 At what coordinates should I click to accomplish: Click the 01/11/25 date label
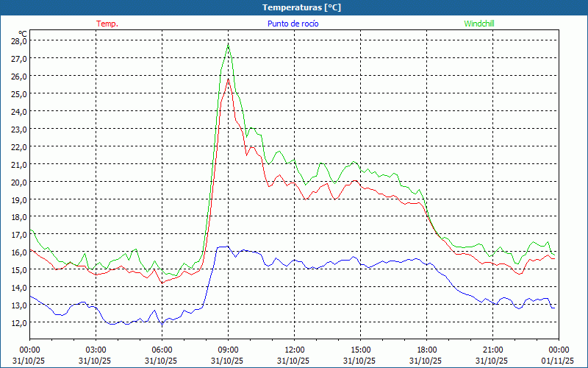pos(559,361)
